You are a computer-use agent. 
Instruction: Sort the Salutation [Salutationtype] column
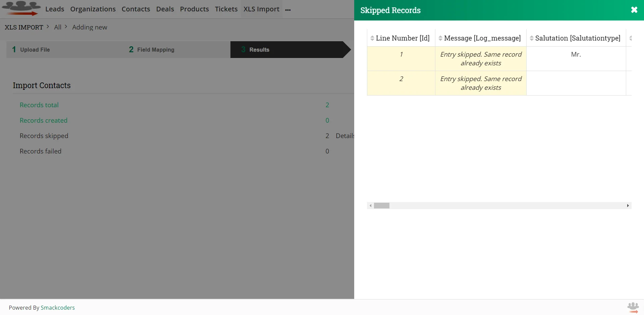tap(531, 38)
